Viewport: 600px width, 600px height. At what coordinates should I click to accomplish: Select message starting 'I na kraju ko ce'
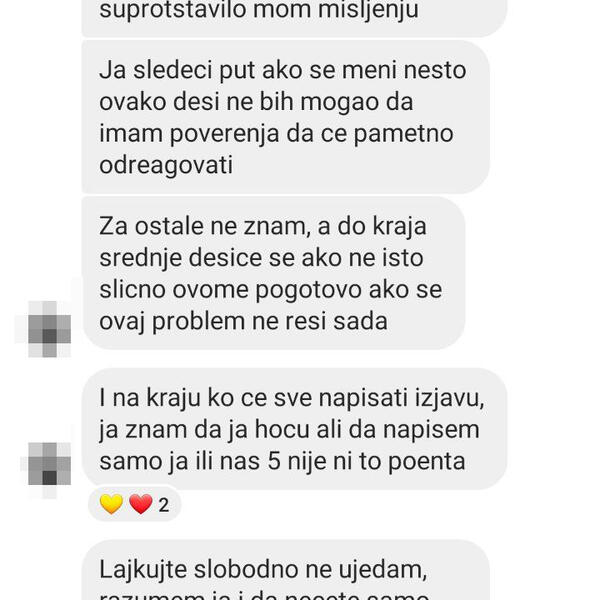coord(294,429)
